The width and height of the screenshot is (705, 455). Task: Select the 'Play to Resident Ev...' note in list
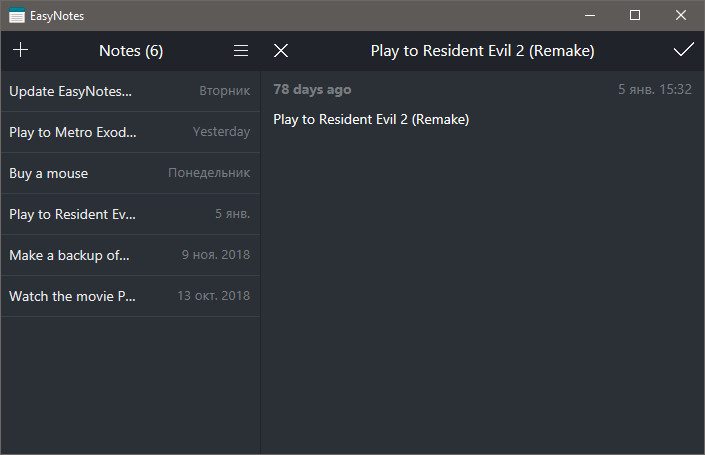tap(130, 214)
